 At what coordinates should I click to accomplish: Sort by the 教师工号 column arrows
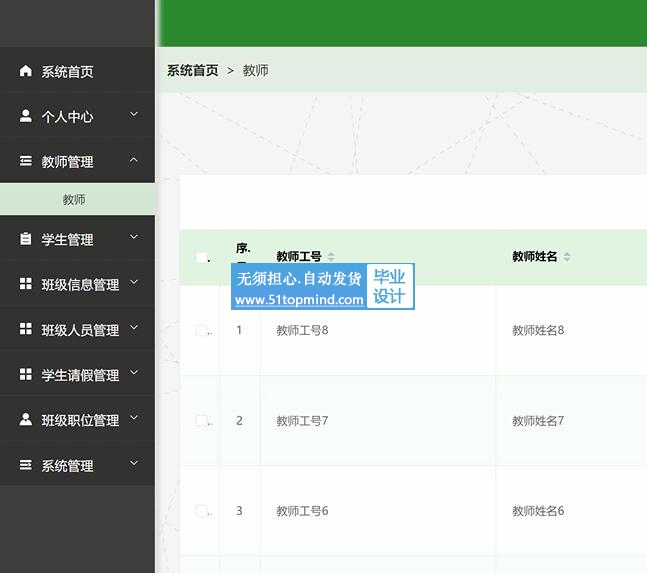(x=331, y=257)
